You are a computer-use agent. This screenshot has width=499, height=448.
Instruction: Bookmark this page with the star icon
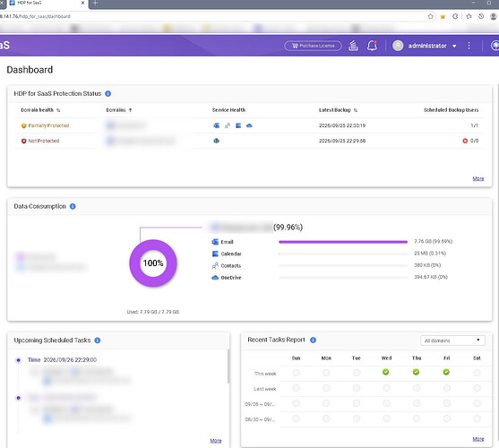431,16
